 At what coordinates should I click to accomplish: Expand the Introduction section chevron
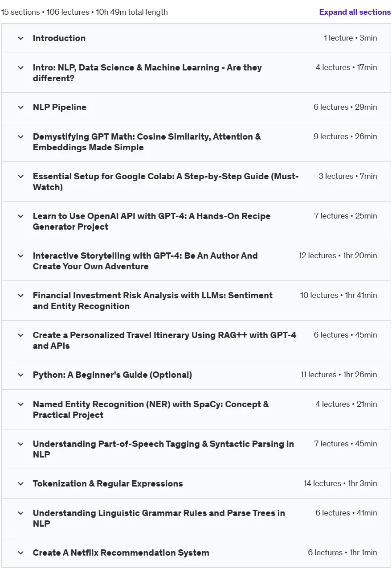[x=20, y=38]
